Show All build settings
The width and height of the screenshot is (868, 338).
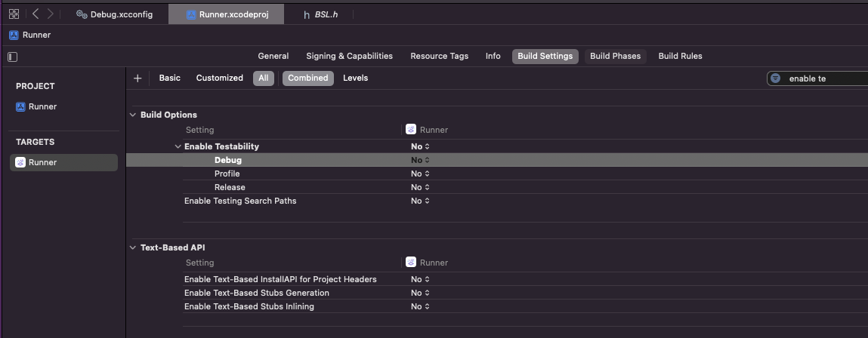click(x=264, y=78)
